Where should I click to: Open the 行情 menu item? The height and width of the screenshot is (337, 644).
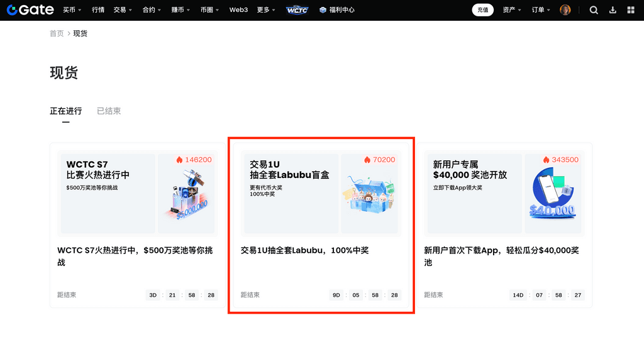pyautogui.click(x=98, y=10)
